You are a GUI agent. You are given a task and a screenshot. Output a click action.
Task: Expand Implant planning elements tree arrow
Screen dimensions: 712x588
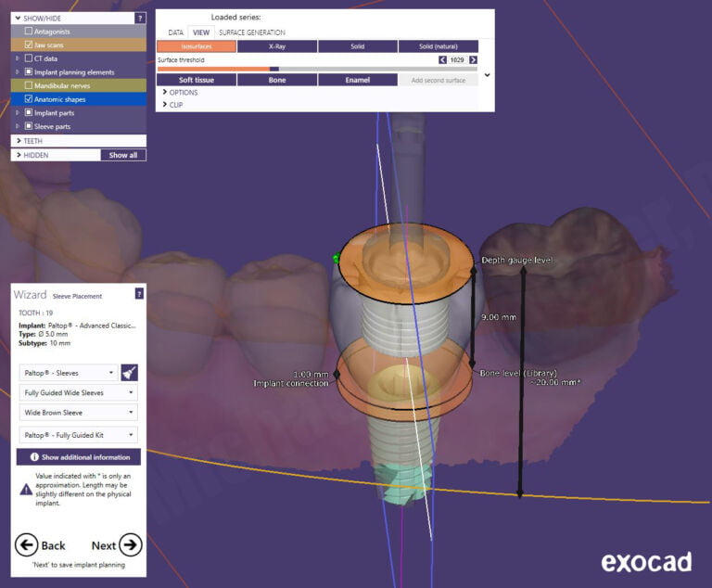[x=18, y=71]
